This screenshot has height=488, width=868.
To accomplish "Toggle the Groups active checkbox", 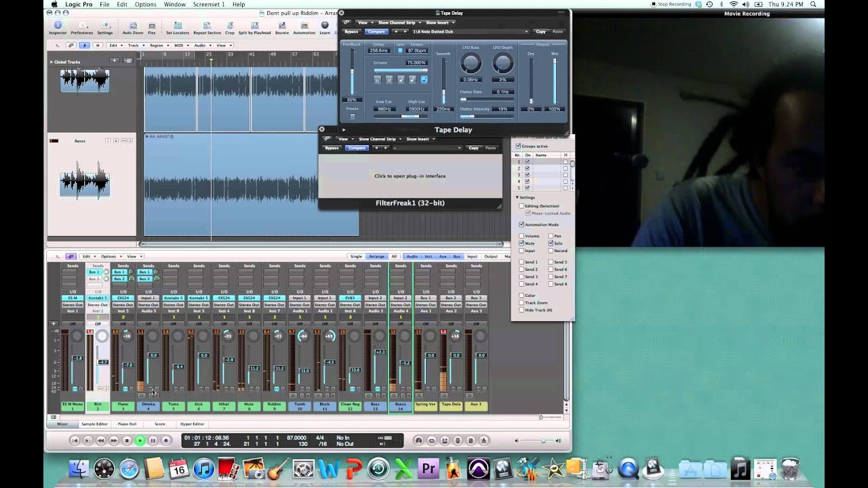I will (519, 146).
